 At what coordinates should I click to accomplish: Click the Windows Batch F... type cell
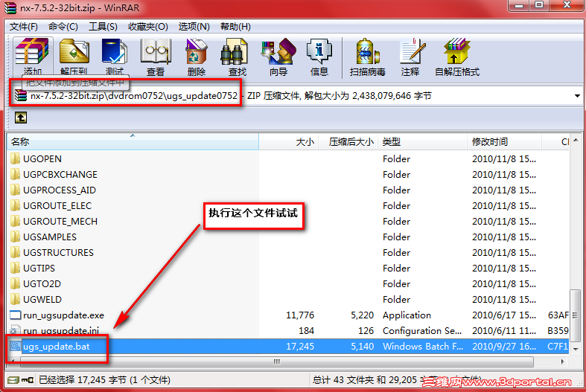click(423, 347)
